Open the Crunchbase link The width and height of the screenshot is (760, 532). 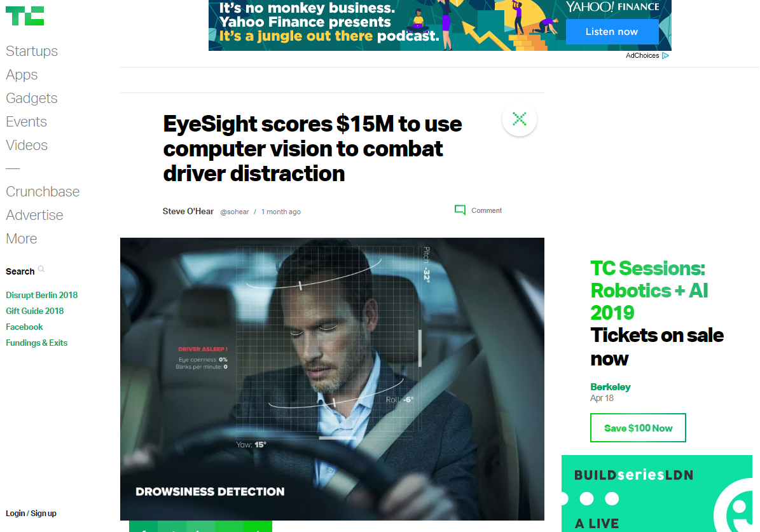click(43, 192)
